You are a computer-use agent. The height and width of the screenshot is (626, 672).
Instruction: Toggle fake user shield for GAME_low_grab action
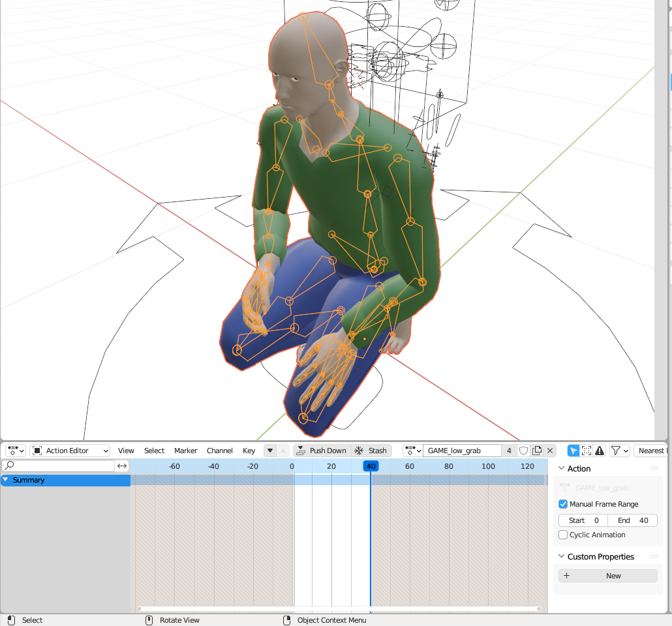(x=523, y=451)
